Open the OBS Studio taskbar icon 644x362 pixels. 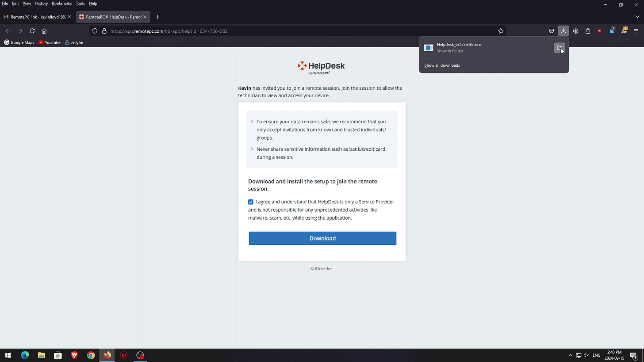(x=140, y=355)
